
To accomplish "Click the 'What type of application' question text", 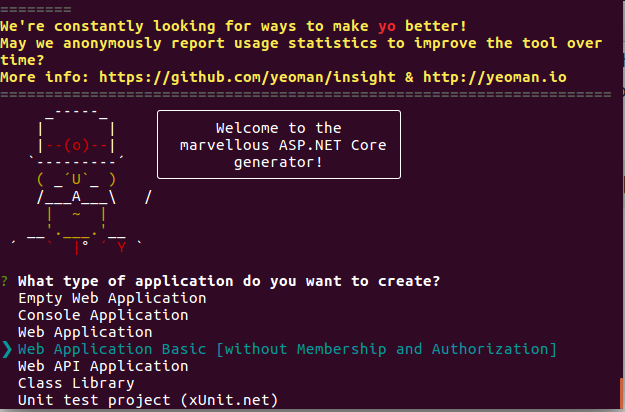I will [x=229, y=280].
